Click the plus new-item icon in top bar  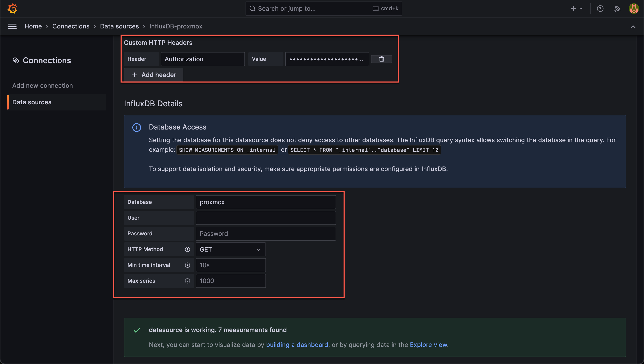pos(573,9)
